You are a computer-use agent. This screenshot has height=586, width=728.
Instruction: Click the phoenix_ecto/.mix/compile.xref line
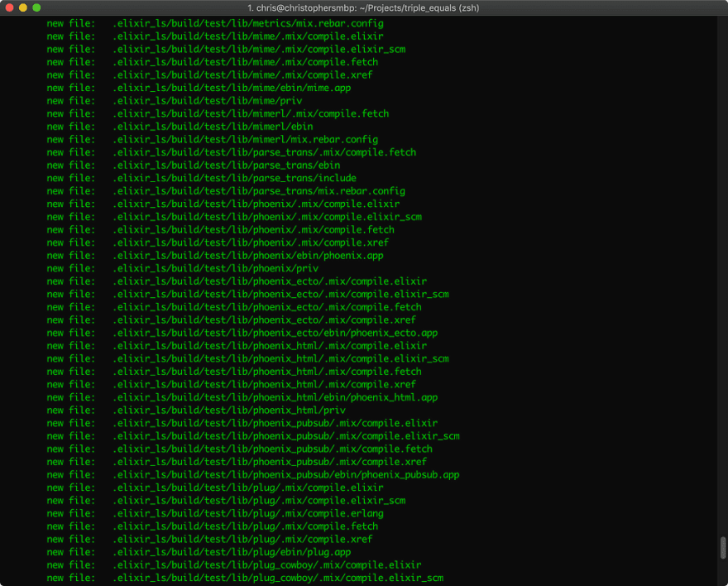[x=231, y=320]
